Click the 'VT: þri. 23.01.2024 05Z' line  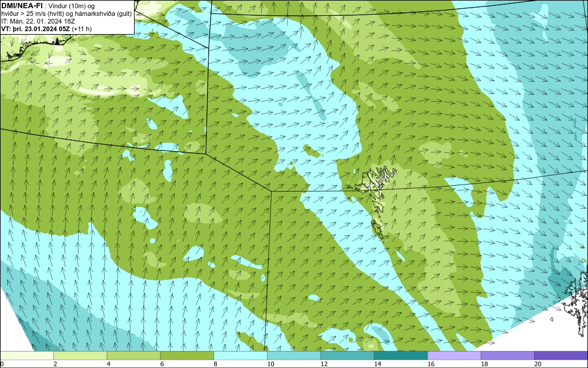click(46, 29)
